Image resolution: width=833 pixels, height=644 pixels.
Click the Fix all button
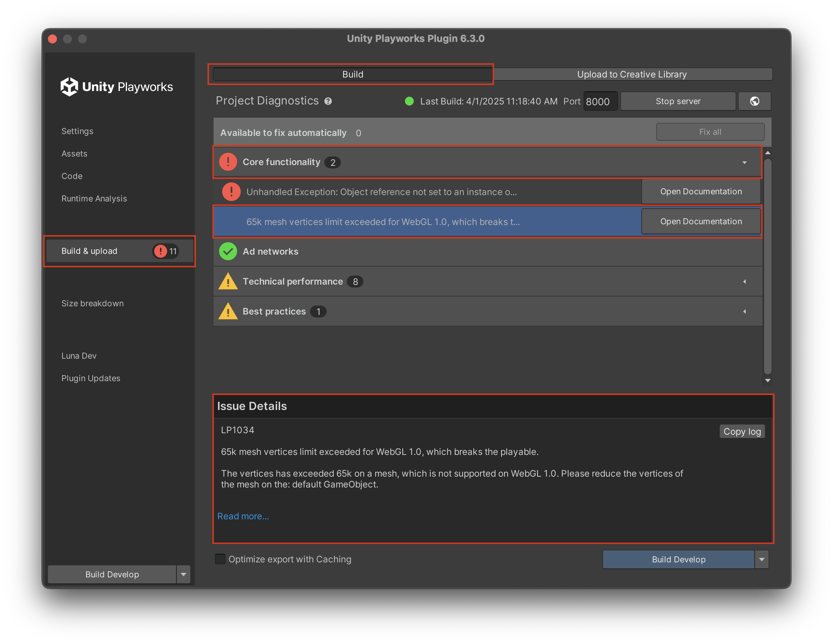[x=710, y=132]
